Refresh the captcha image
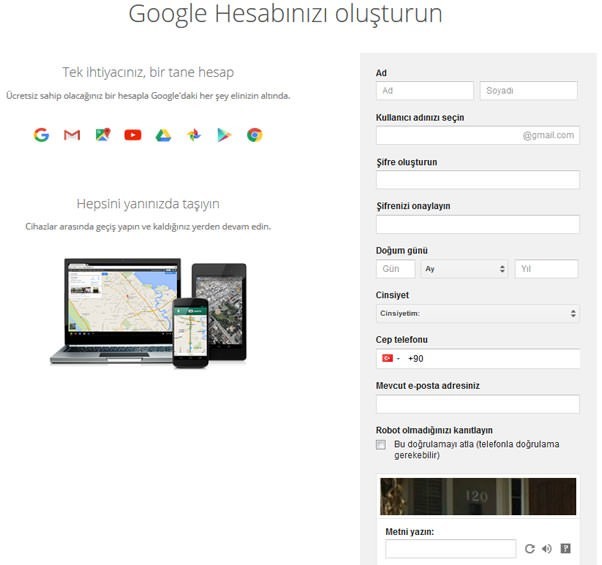Viewport: 602px width, 565px height. coord(529,549)
